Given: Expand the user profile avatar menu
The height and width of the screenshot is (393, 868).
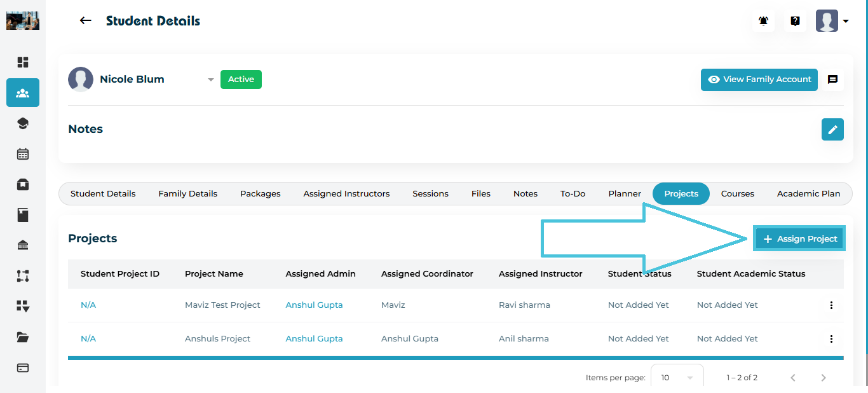Looking at the screenshot, I should click(x=832, y=21).
